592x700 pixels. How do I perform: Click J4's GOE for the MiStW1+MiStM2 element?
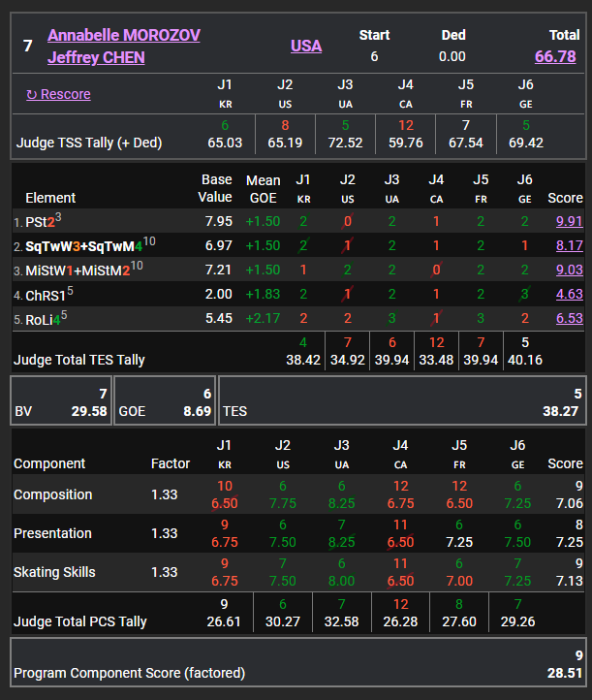pyautogui.click(x=436, y=270)
